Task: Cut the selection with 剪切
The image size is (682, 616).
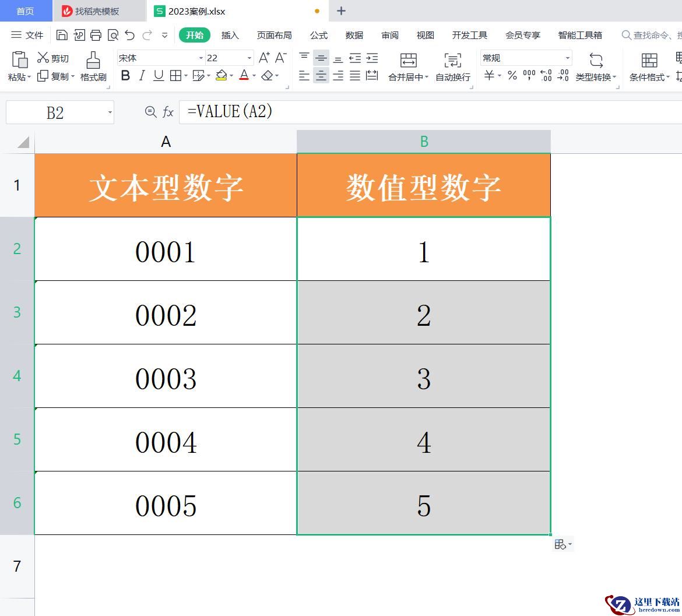Action: (x=53, y=58)
